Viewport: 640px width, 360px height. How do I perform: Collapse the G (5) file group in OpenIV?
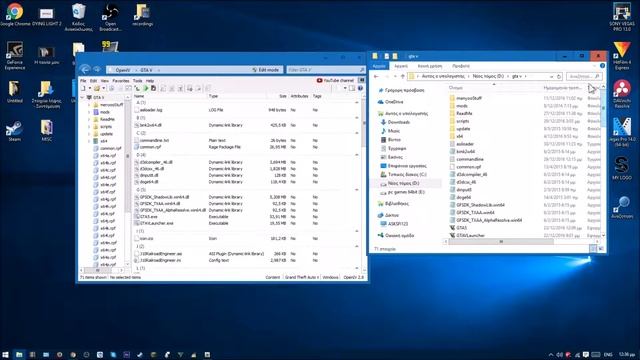pos(357,190)
